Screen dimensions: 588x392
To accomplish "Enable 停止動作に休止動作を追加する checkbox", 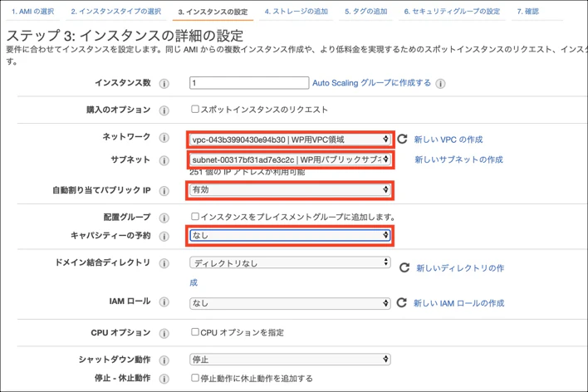I will (194, 377).
